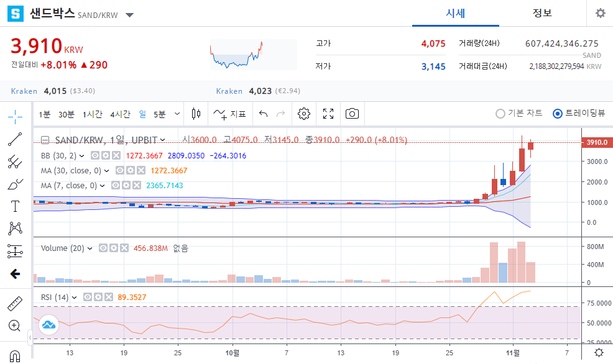Image resolution: width=613 pixels, height=364 pixels.
Task: Set chart interval to 5분
Action: coord(160,114)
